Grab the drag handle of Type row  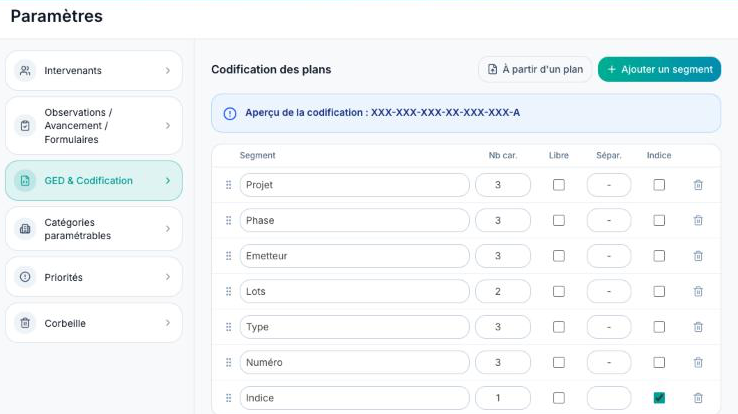[228, 327]
